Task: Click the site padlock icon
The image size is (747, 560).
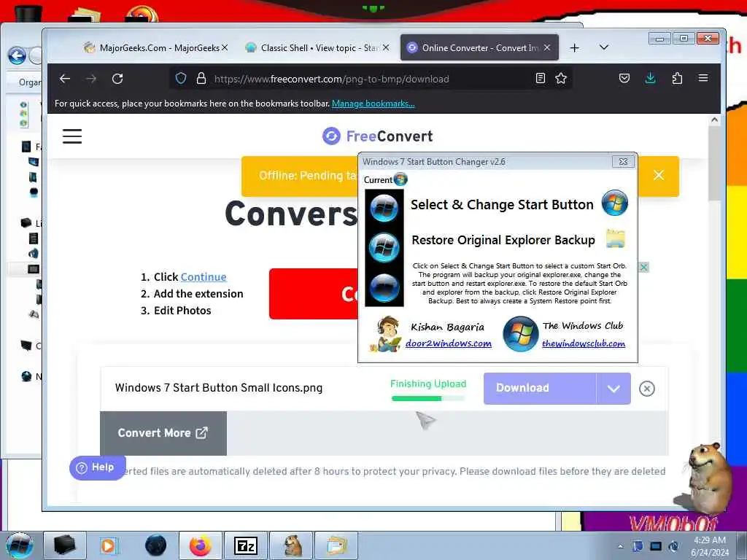Action: [x=201, y=79]
